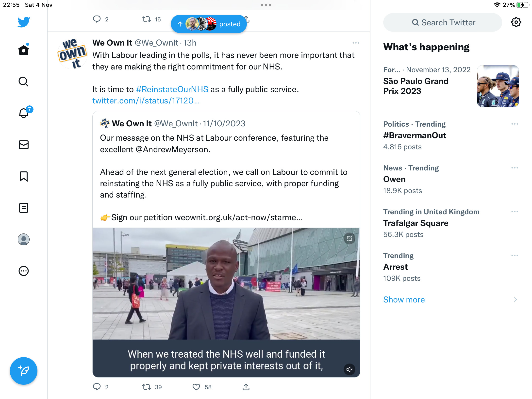Screen dimensions: 532x399
Task: Like the We Own It tweet
Action: (196, 387)
